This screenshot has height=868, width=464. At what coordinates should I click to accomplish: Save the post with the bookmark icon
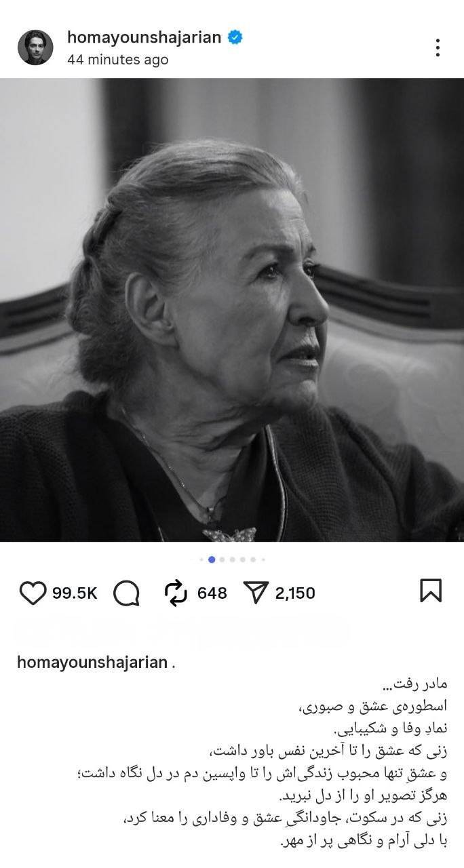click(x=431, y=591)
